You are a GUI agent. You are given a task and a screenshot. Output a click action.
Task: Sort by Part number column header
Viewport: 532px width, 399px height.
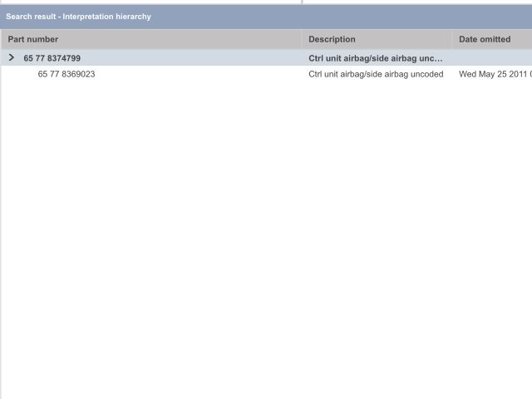coord(33,39)
